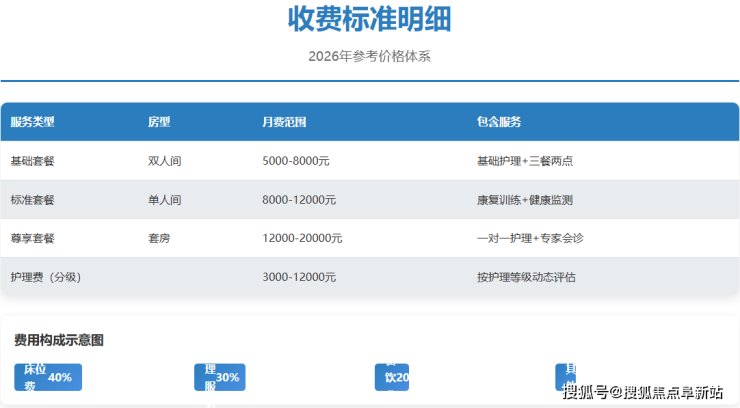Click the 双人间 room type cell
This screenshot has width=740, height=408.
pyautogui.click(x=164, y=161)
